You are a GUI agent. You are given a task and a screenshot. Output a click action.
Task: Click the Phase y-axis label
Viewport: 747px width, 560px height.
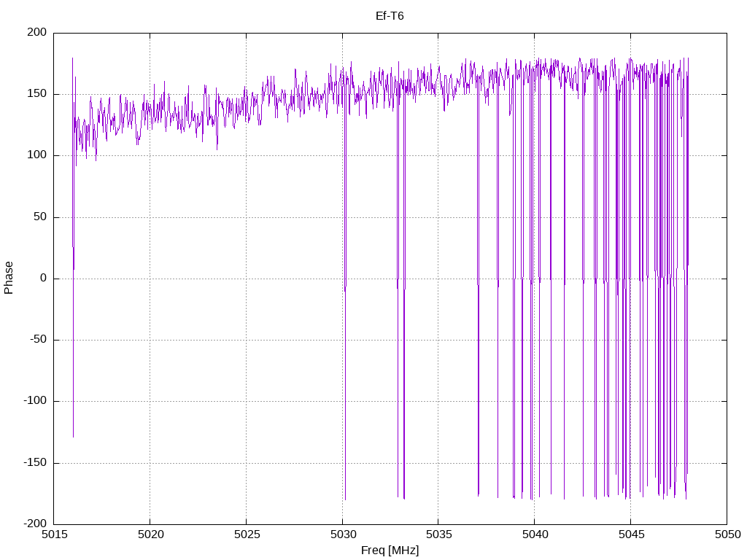(x=9, y=278)
